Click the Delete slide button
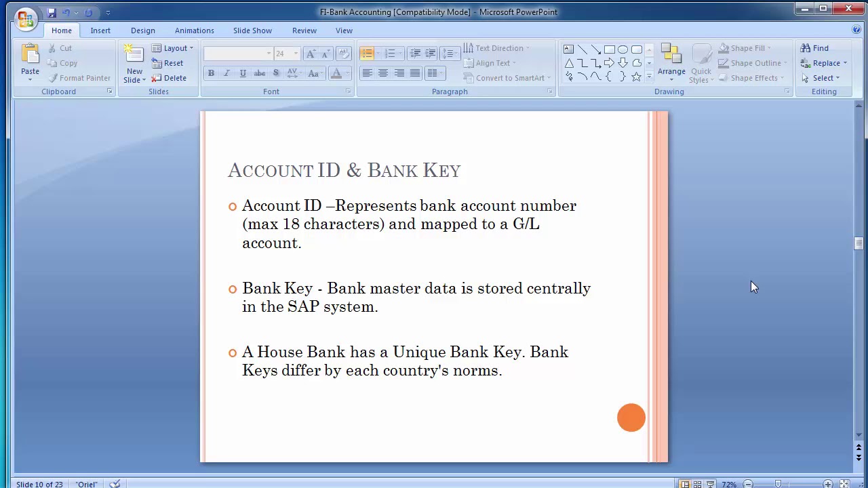 click(169, 78)
